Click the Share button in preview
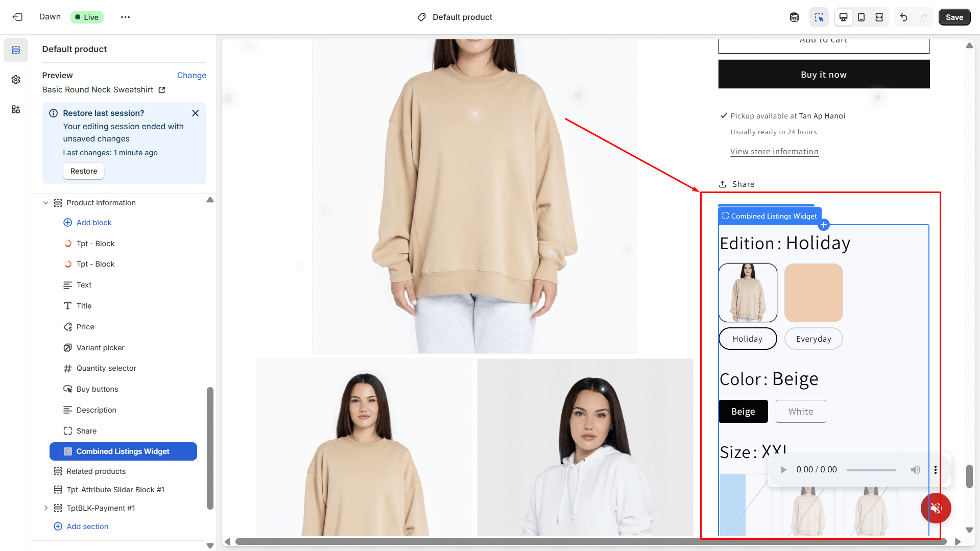The width and height of the screenshot is (980, 551). [736, 184]
